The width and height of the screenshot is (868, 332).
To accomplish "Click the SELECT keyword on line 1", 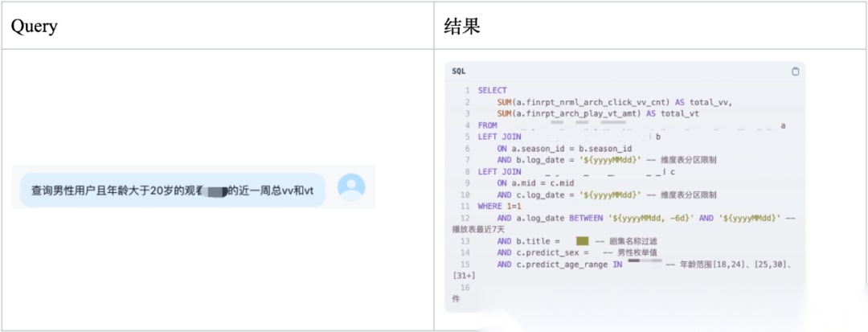I will pyautogui.click(x=492, y=91).
